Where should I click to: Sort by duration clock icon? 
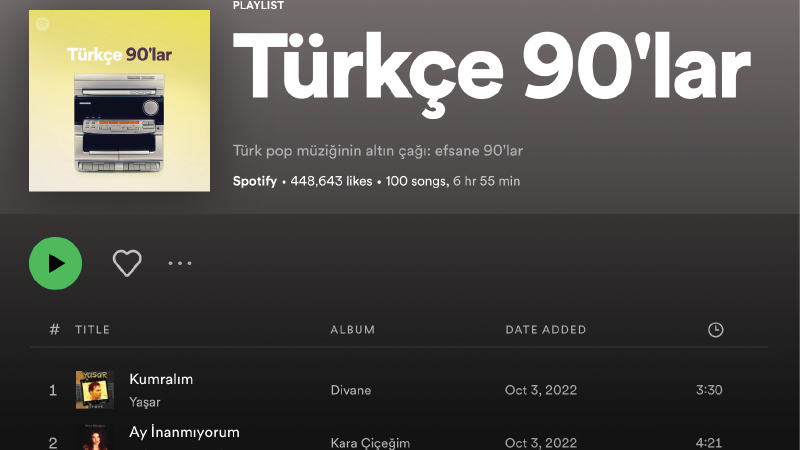click(715, 330)
